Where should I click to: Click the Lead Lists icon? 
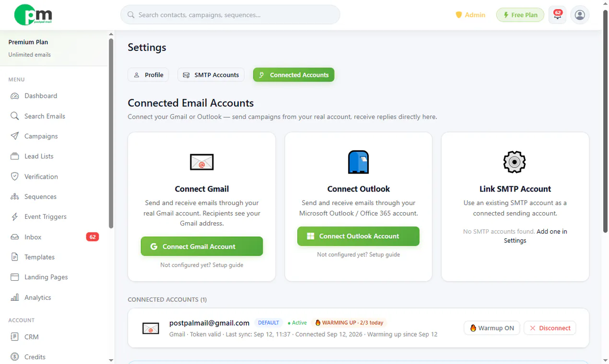tap(15, 156)
